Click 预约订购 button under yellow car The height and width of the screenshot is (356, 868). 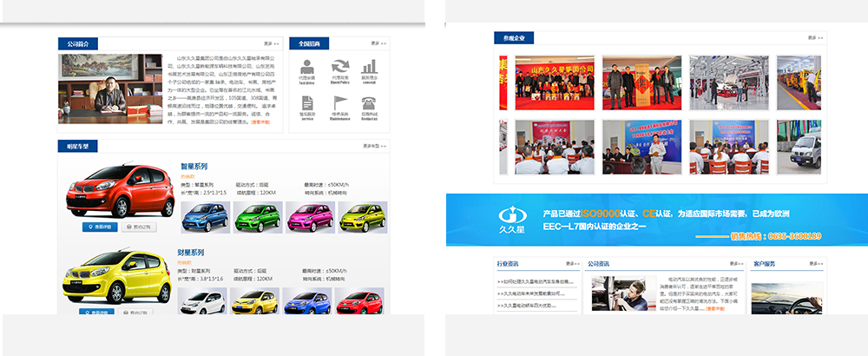tap(135, 312)
